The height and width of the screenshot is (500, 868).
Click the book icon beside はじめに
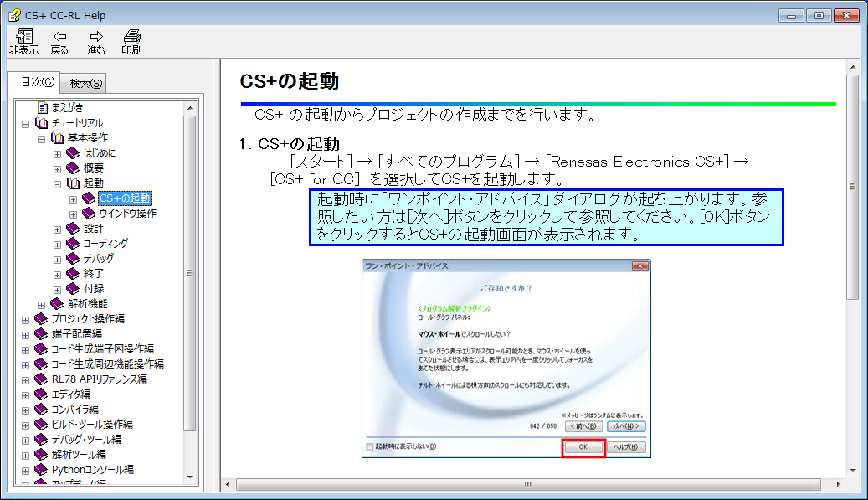73,152
